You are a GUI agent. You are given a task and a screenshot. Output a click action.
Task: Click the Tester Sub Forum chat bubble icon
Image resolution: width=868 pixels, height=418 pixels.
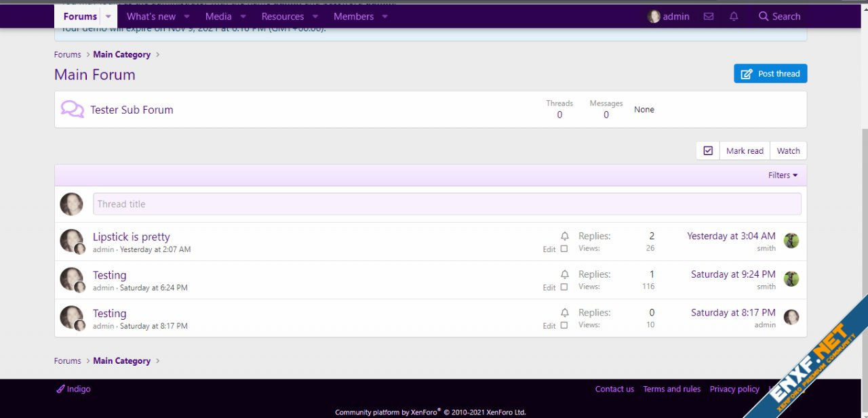tap(72, 109)
